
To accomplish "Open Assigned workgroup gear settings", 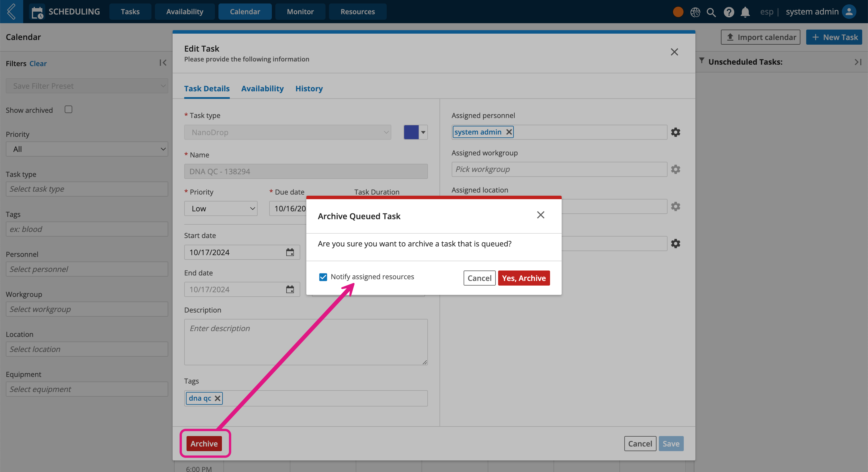I will click(x=675, y=169).
